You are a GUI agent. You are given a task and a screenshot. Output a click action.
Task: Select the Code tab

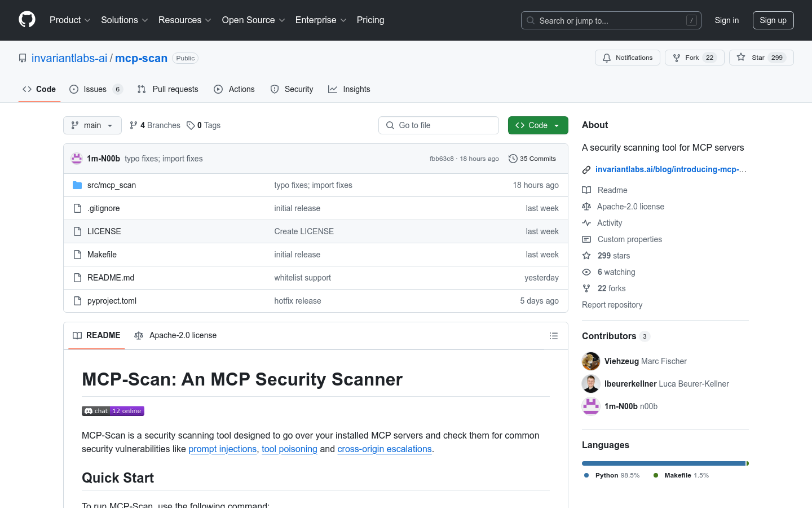(x=39, y=89)
